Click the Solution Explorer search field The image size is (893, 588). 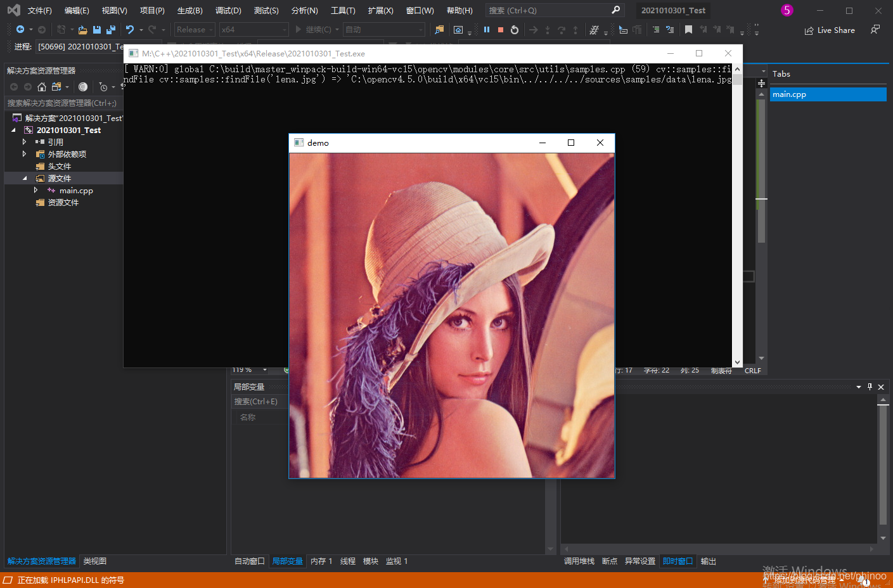pos(63,103)
